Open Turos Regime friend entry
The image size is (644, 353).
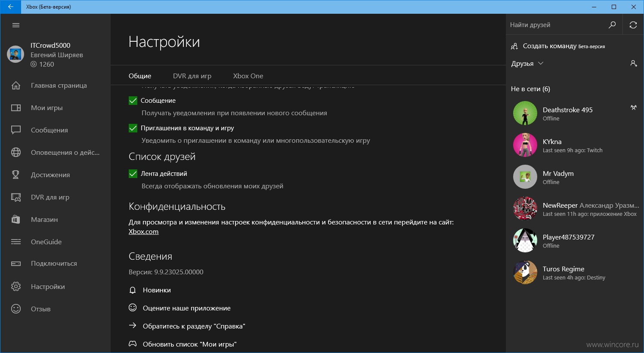(575, 273)
